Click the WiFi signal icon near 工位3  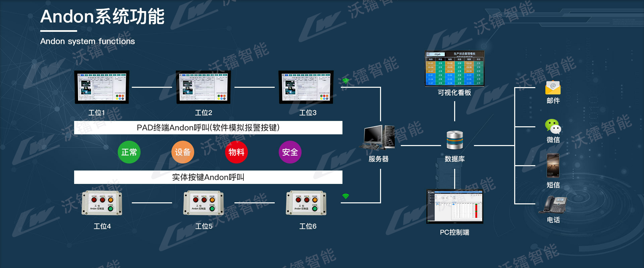click(x=345, y=81)
